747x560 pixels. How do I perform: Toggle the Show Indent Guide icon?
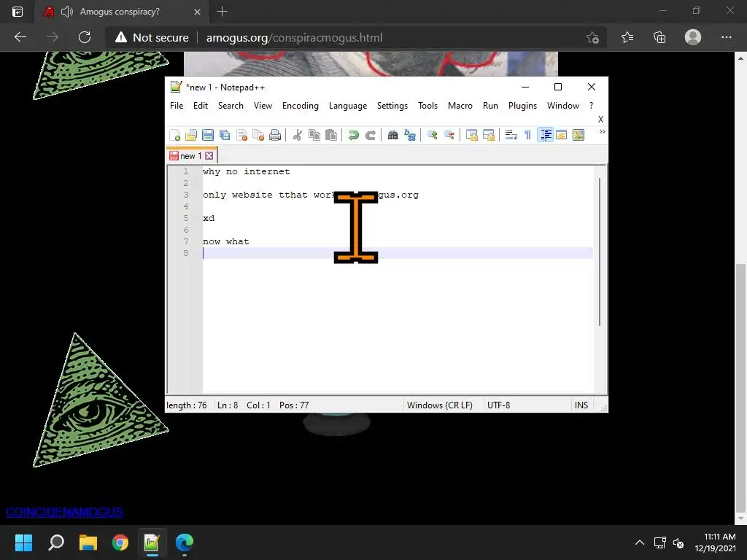545,135
